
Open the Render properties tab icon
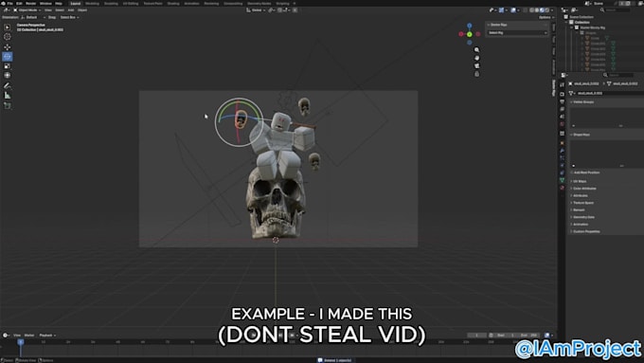562,94
